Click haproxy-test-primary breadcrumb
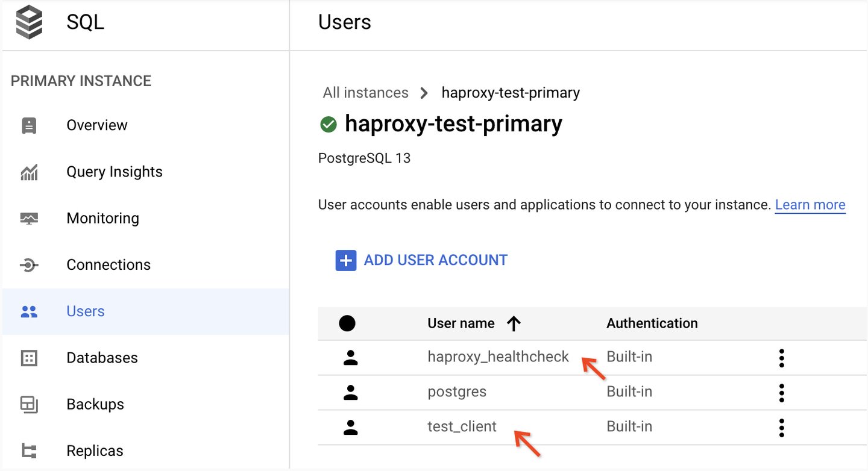 pos(511,93)
